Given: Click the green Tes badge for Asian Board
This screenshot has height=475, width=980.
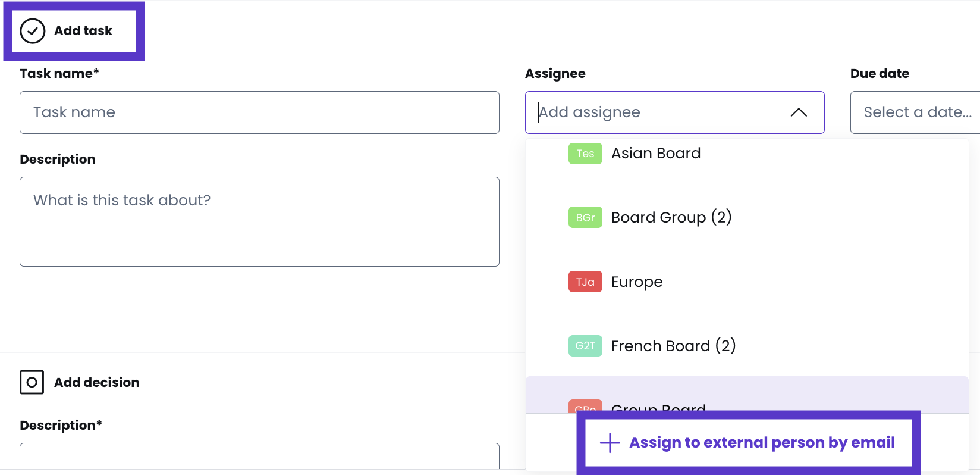Looking at the screenshot, I should (x=585, y=154).
